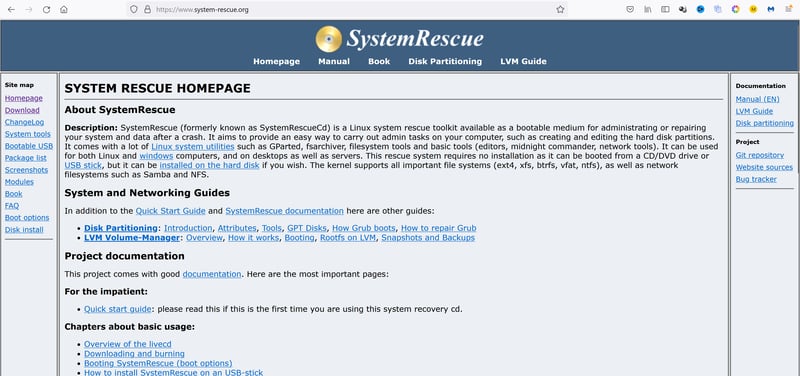
Task: Follow the Quick Start Guide link
Action: (x=170, y=211)
